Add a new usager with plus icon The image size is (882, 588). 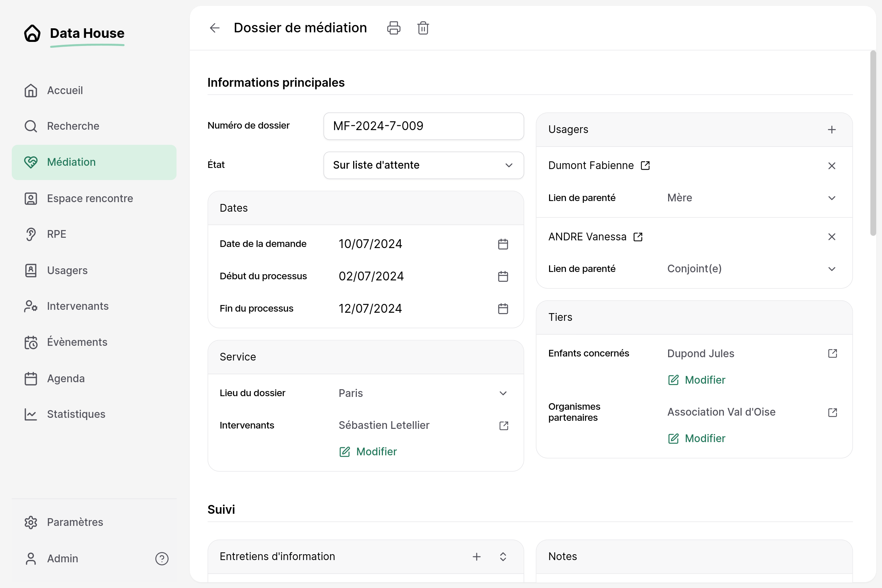click(831, 129)
